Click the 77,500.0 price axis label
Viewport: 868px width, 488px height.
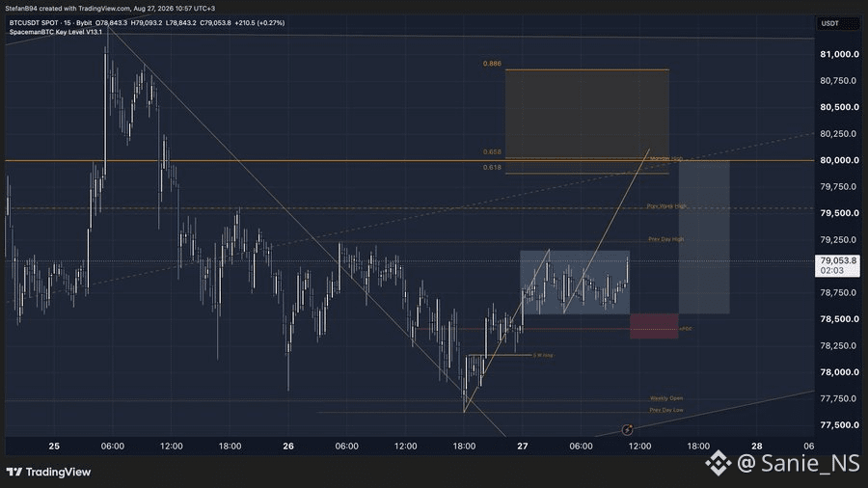(839, 425)
